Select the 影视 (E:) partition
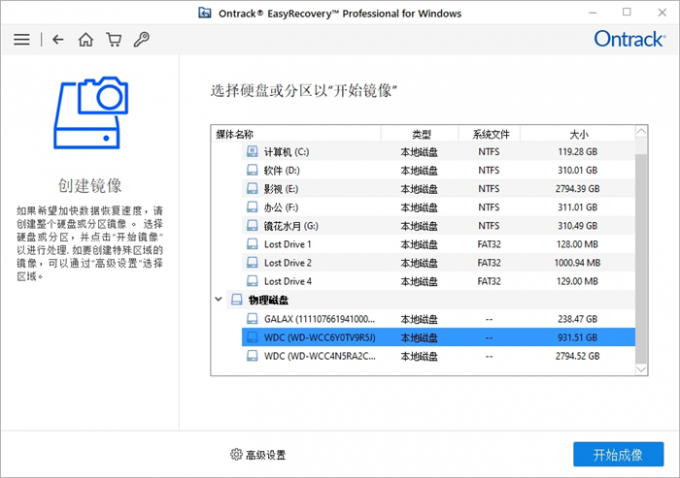680x478 pixels. click(438, 189)
